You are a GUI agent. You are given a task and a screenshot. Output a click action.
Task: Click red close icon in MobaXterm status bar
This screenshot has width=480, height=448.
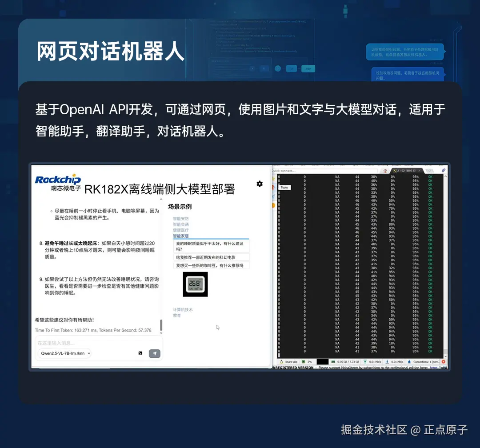[x=443, y=362]
